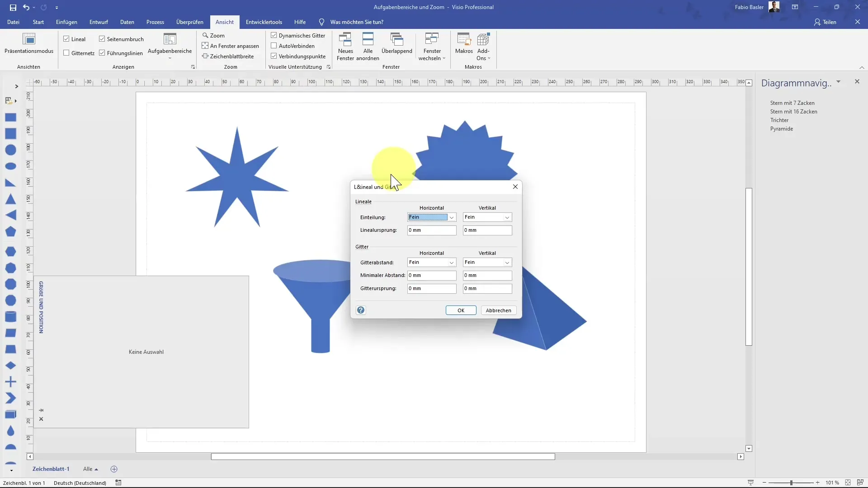The height and width of the screenshot is (488, 868).
Task: Click the zoom in plus button
Action: point(817,483)
